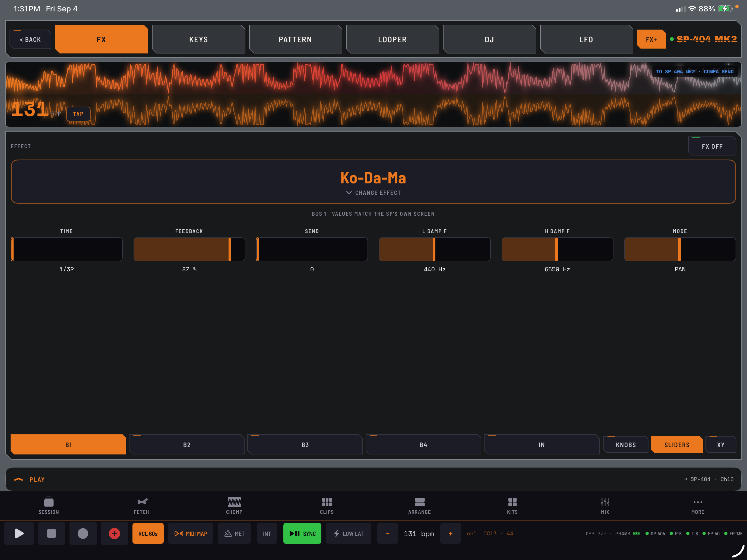Image resolution: width=747 pixels, height=560 pixels.
Task: Go back with the BACK button
Action: click(30, 39)
